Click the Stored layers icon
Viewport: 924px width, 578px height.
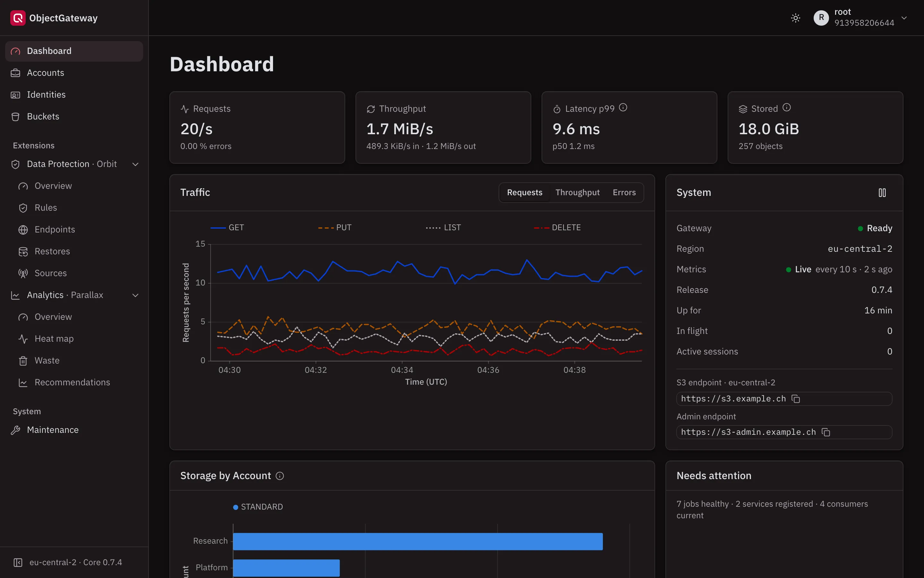click(x=743, y=109)
